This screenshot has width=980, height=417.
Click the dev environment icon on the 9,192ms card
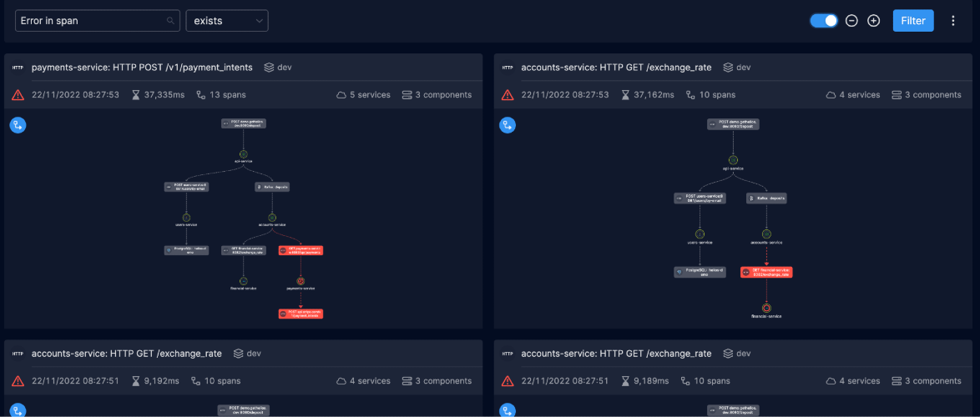pyautogui.click(x=238, y=354)
